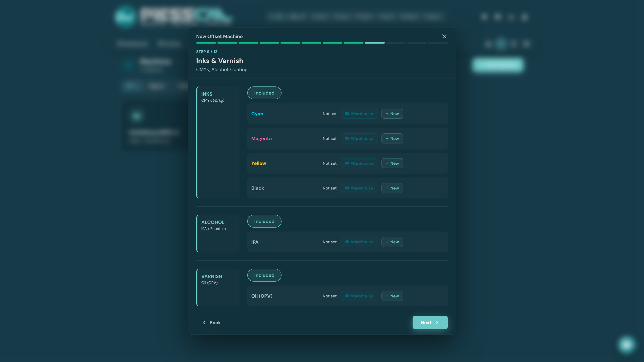Go Back to the previous step
Image resolution: width=644 pixels, height=362 pixels.
212,322
